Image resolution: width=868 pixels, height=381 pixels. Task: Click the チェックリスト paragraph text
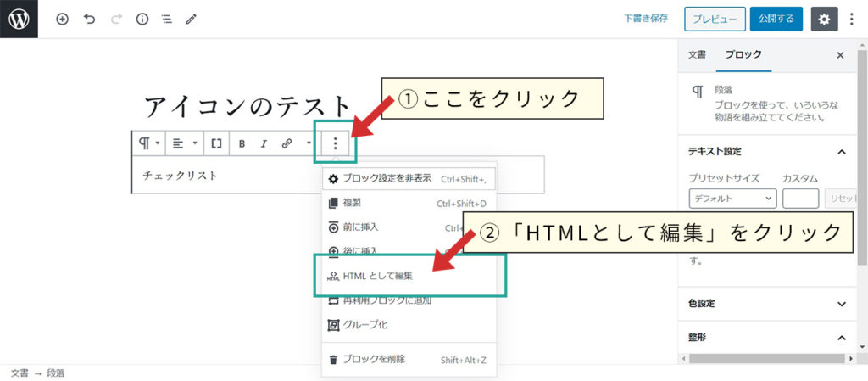(x=180, y=176)
